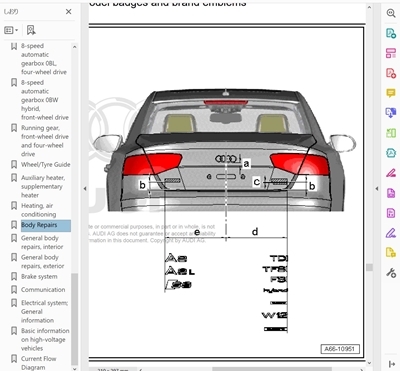The width and height of the screenshot is (400, 371).
Task: Click the figure reference label A66-10951
Action: click(340, 349)
